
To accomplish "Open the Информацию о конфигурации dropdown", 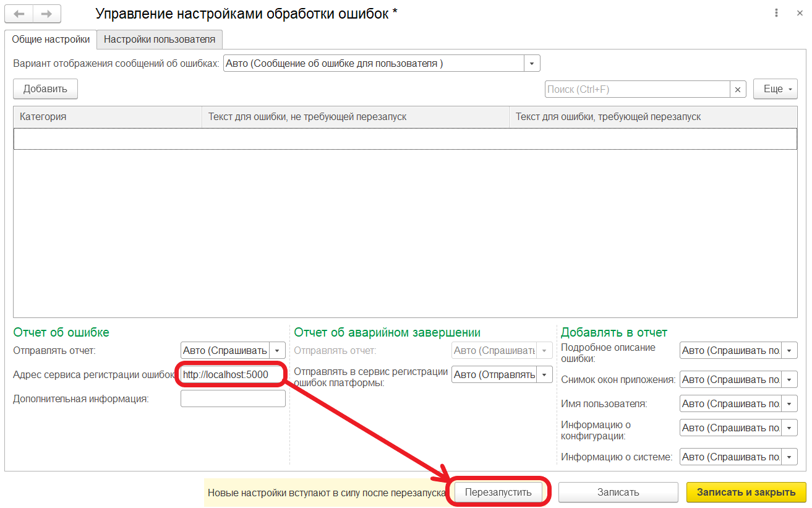I will click(x=790, y=428).
